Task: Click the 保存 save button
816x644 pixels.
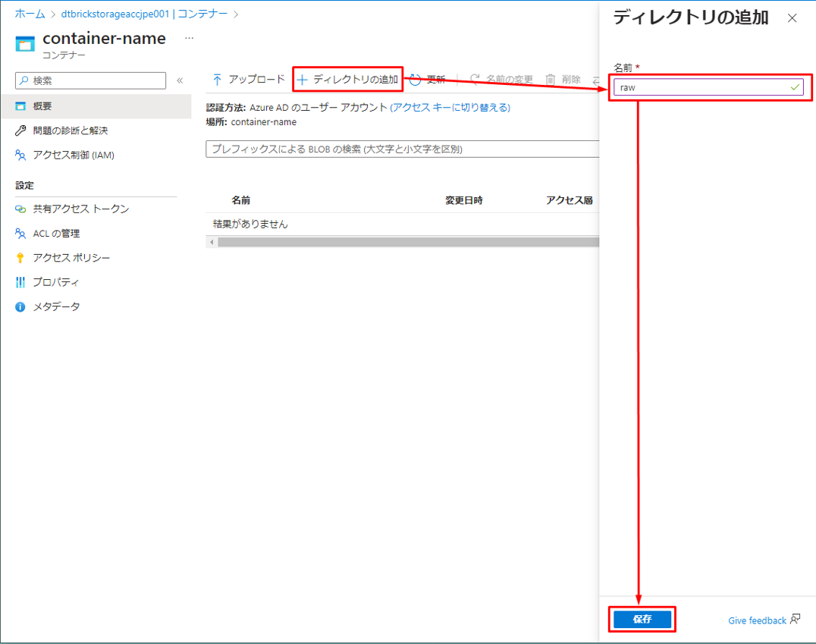Action: tap(642, 619)
